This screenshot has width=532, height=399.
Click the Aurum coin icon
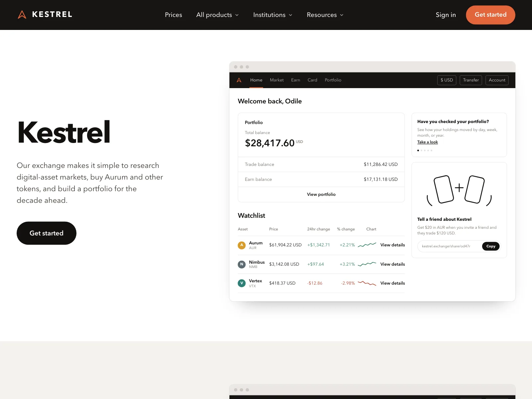click(242, 245)
